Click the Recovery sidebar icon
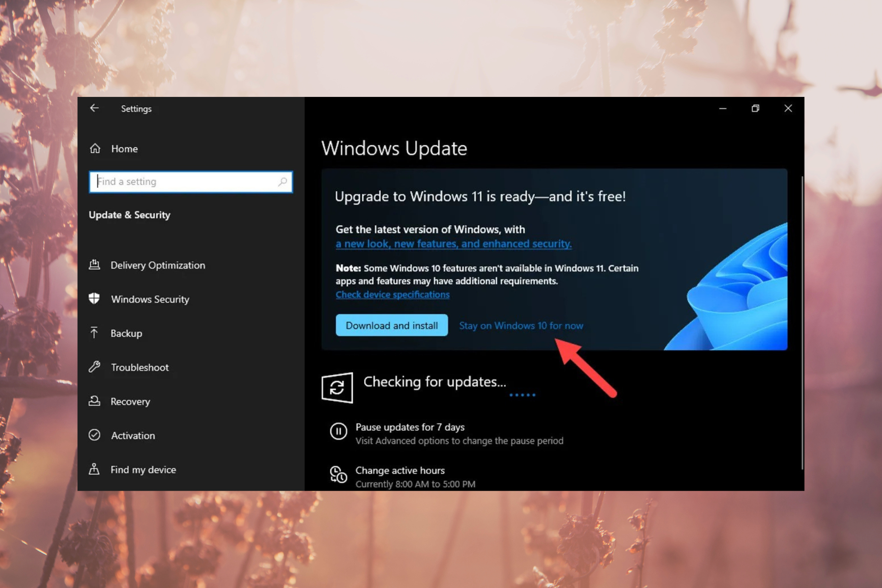Image resolution: width=882 pixels, height=588 pixels. click(x=95, y=401)
